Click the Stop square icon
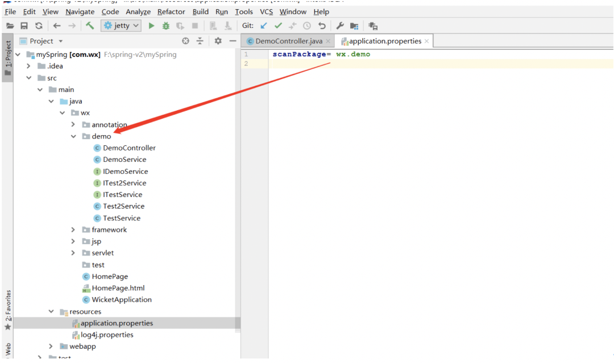Image resolution: width=614 pixels, height=364 pixels. pos(194,26)
